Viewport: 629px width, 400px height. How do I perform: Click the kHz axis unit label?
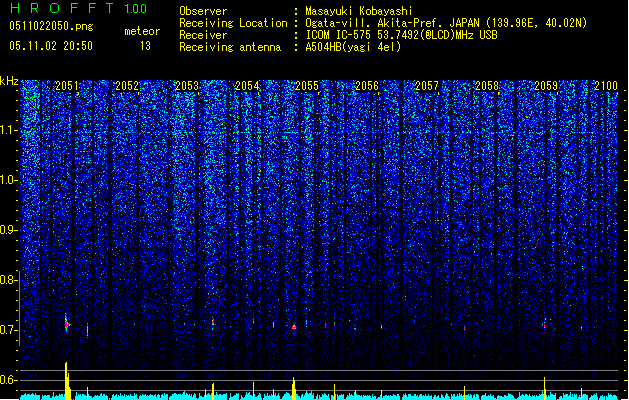[9, 81]
